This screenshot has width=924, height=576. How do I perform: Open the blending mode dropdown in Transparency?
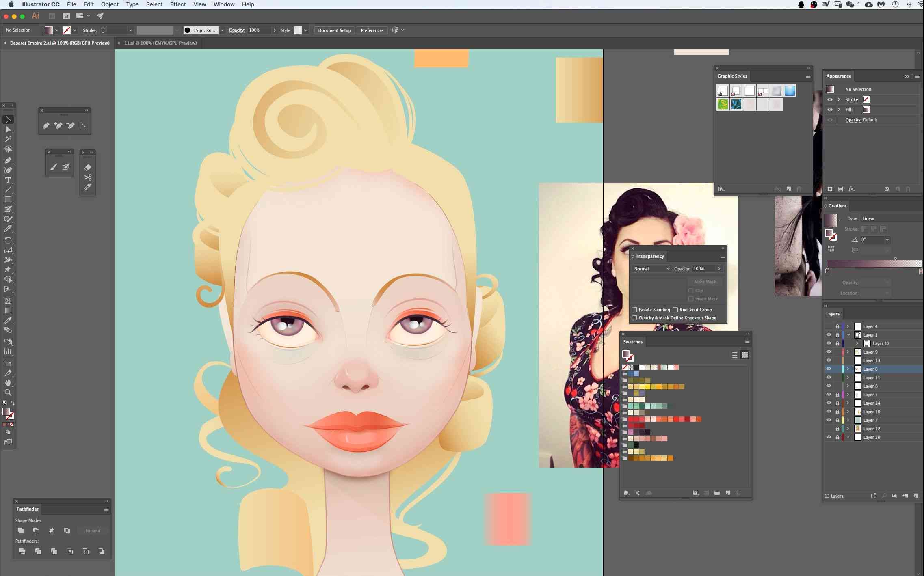[651, 269]
